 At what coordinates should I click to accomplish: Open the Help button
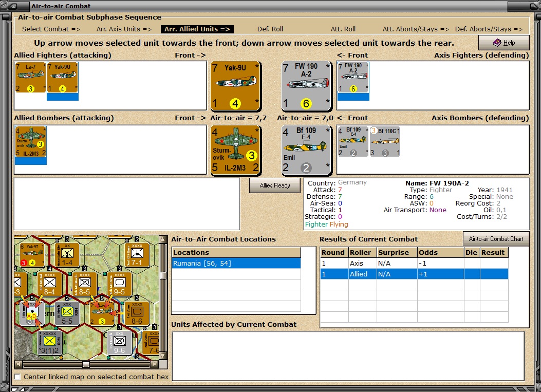(x=503, y=43)
